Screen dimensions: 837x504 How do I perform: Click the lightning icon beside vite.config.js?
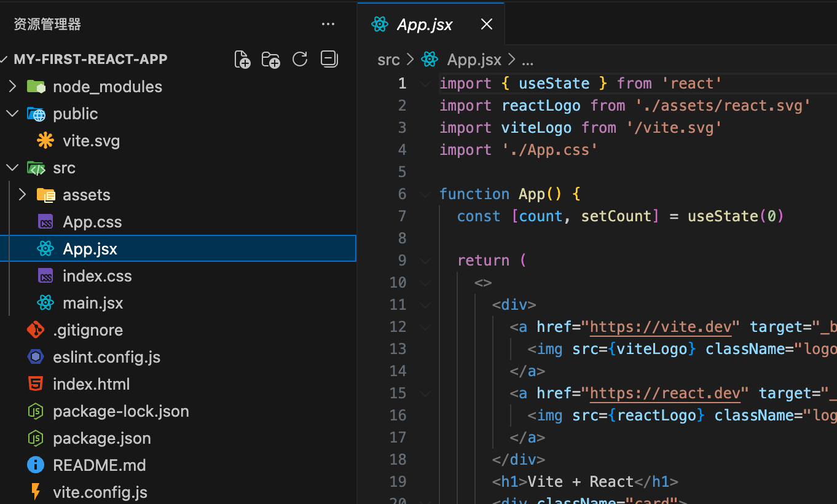pos(36,492)
